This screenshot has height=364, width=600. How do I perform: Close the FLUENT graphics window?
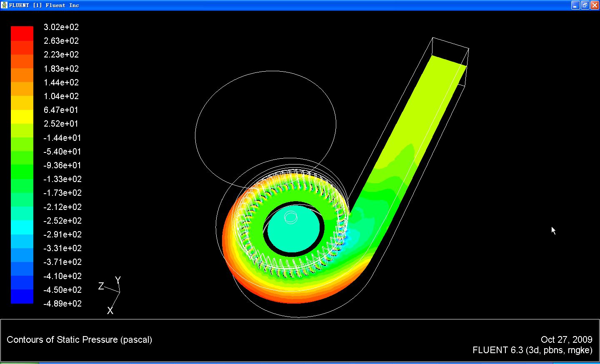[x=595, y=5]
